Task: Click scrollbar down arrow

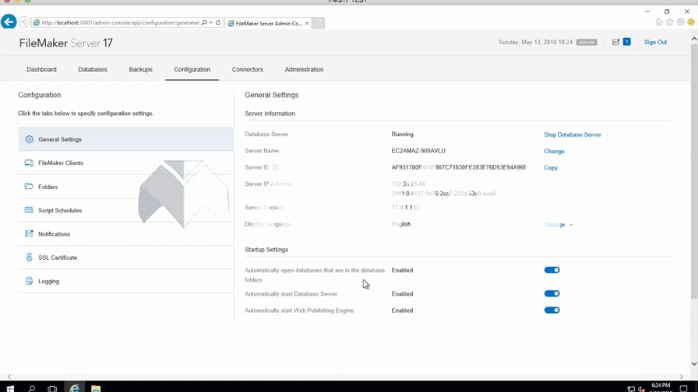Action: tap(694, 364)
